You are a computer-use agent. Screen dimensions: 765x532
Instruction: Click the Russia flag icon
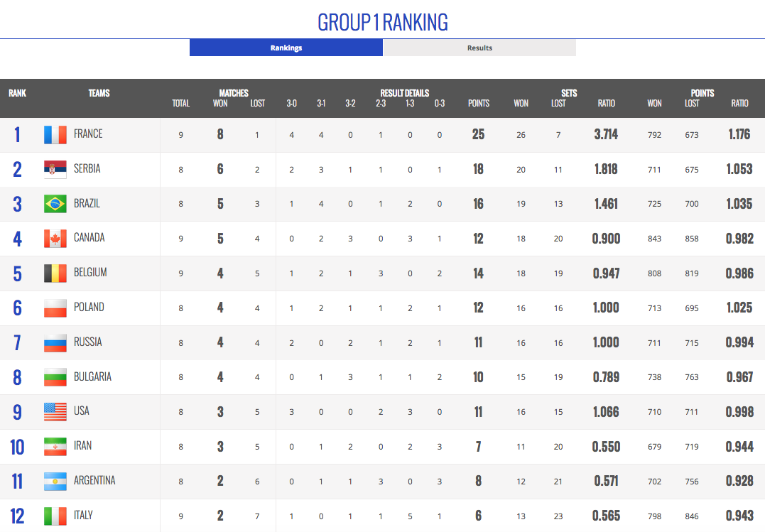55,342
